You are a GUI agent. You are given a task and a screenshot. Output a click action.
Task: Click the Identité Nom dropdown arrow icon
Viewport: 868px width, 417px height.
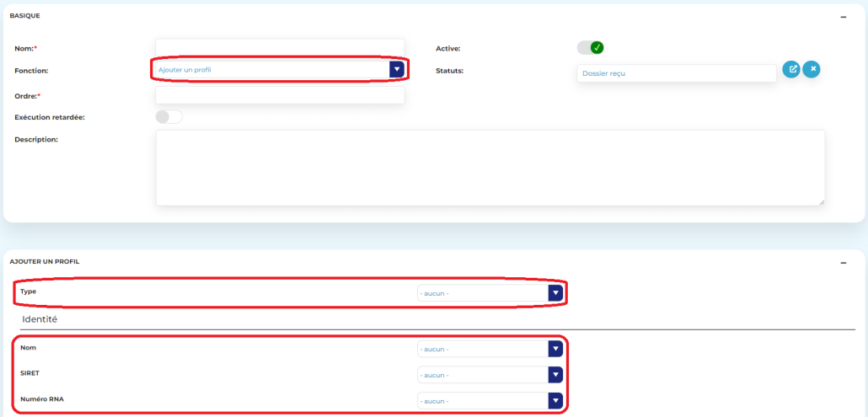pos(555,349)
